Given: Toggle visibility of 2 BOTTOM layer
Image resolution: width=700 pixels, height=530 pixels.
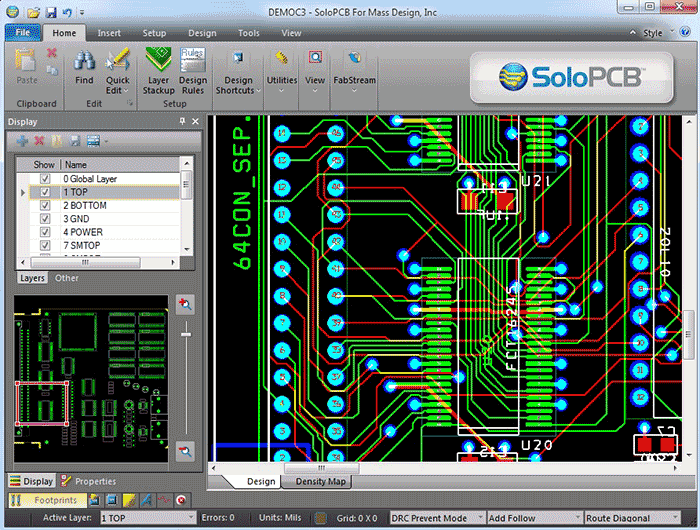Looking at the screenshot, I should (x=45, y=205).
